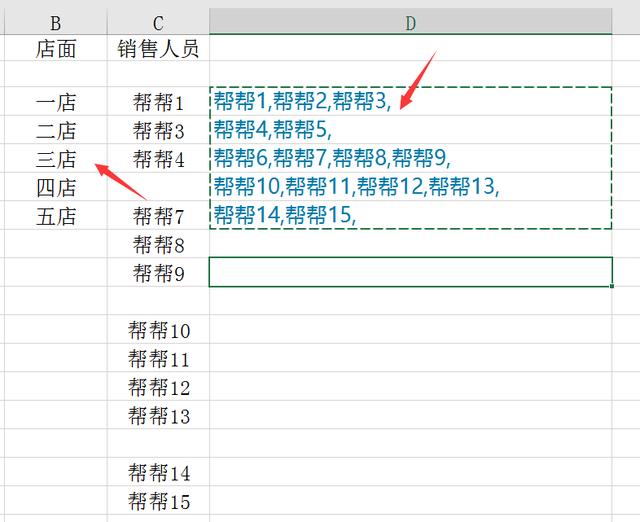This screenshot has width=640, height=522.
Task: Select column D header
Action: pyautogui.click(x=410, y=22)
